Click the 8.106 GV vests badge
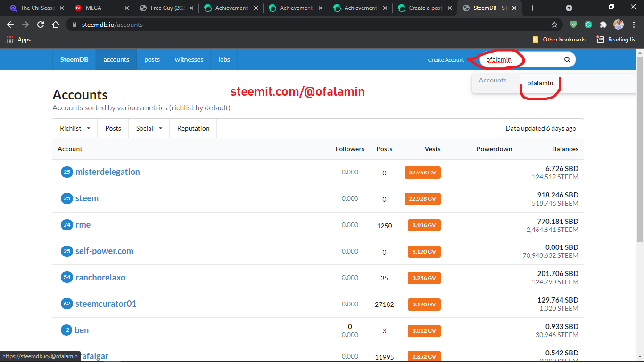644x362 pixels. coord(424,225)
